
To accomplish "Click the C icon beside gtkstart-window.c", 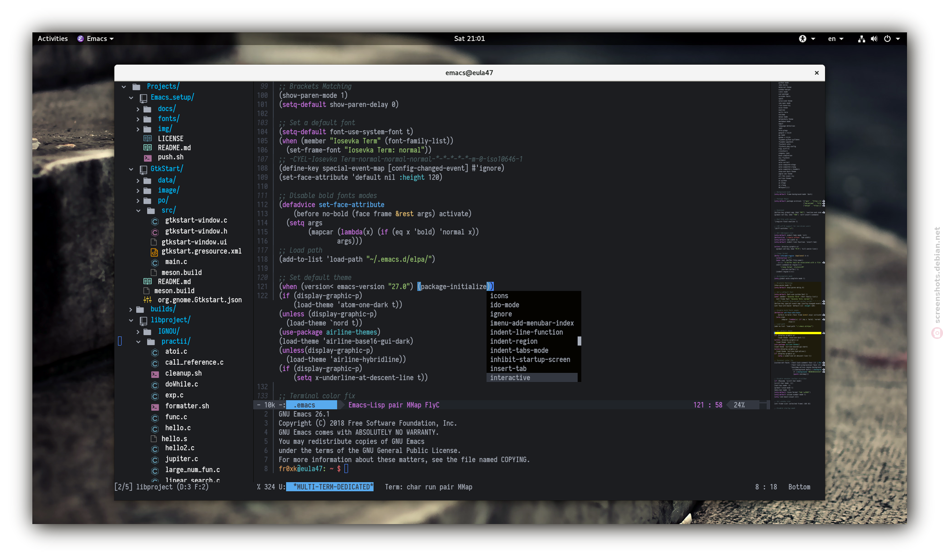I will coord(155,221).
